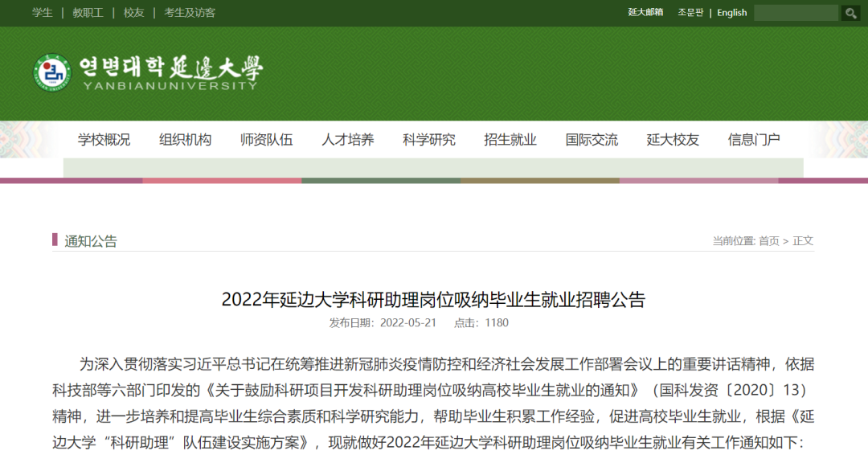Open the 教职工 link in the top bar

coord(88,13)
